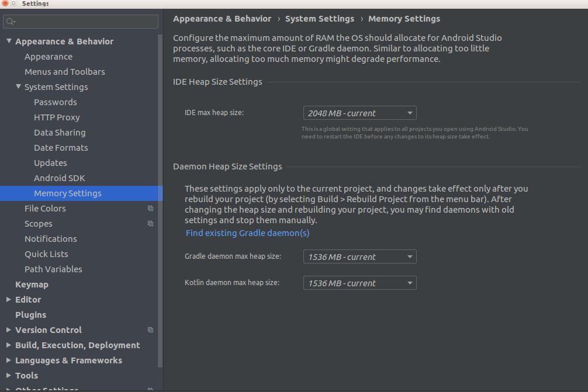This screenshot has height=392, width=588.
Task: Collapse the System Settings subtree
Action: pos(18,86)
